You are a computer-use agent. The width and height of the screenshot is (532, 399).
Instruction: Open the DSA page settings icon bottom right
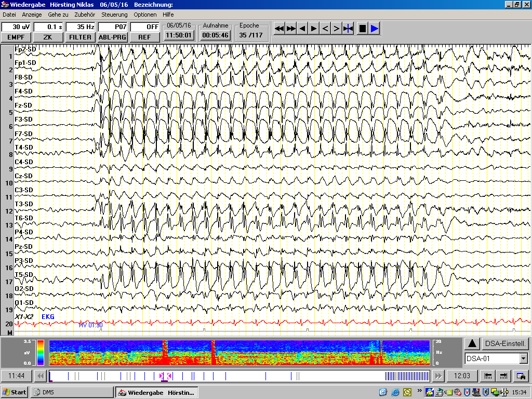pyautogui.click(x=521, y=376)
